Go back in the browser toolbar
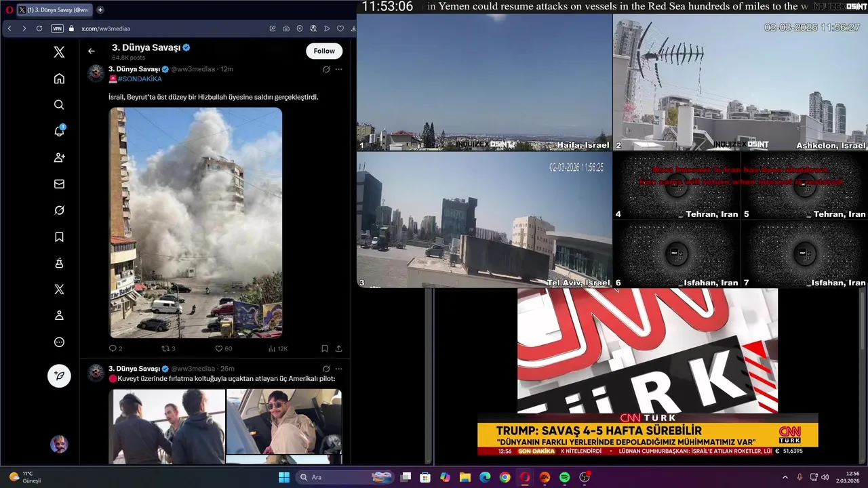 coord(9,28)
